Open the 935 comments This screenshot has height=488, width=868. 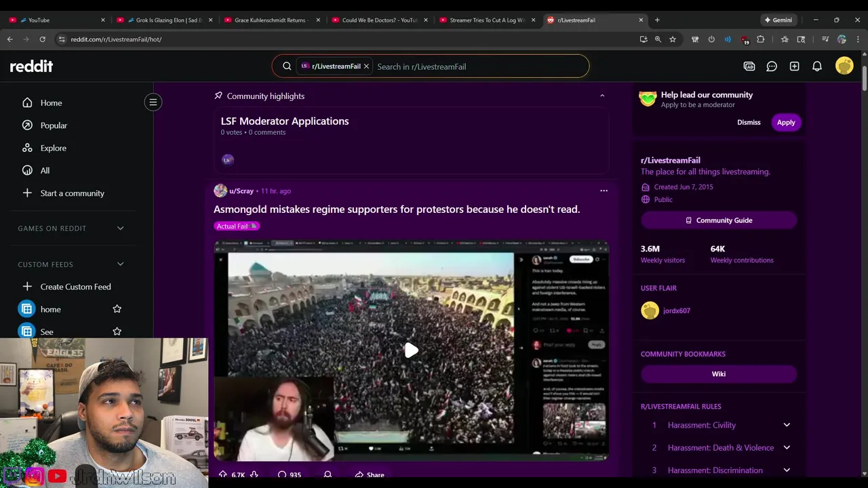pyautogui.click(x=290, y=474)
